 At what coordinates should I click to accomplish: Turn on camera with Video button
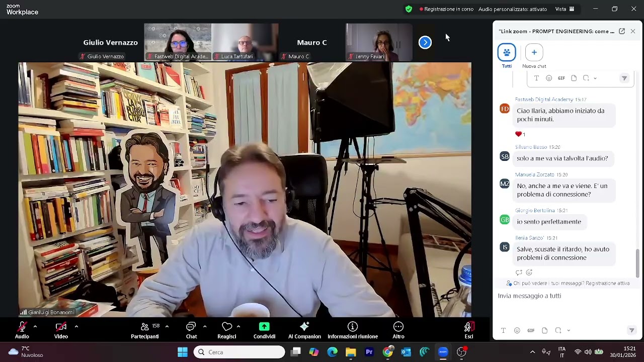click(x=61, y=330)
